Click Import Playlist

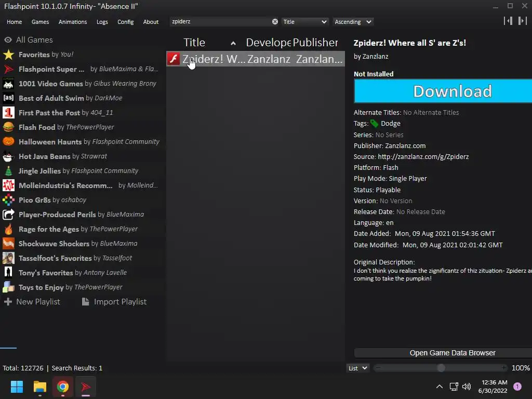(x=114, y=302)
